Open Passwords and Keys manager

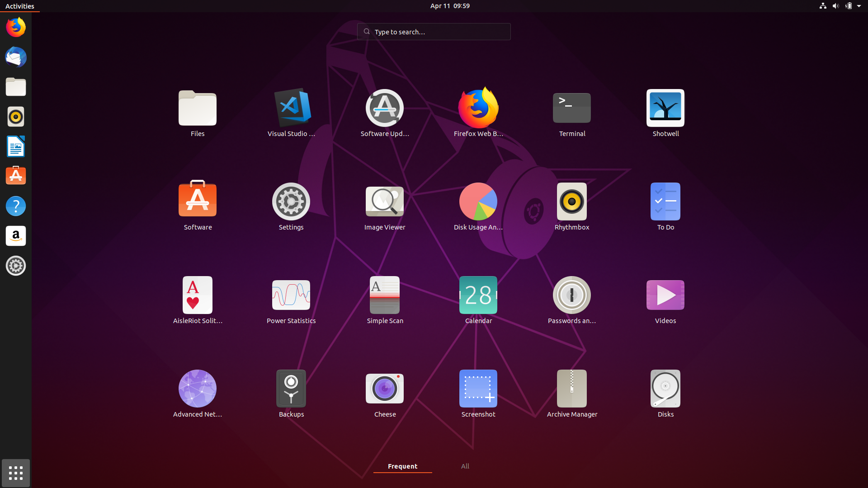coord(571,294)
